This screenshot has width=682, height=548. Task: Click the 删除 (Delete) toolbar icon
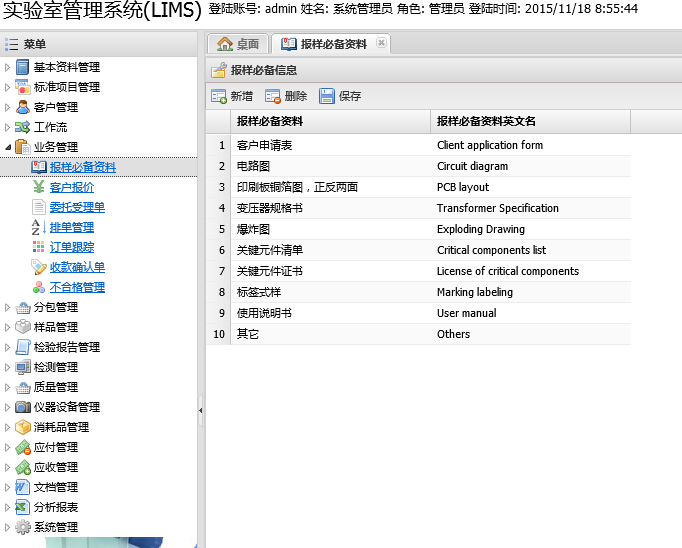pyautogui.click(x=273, y=96)
